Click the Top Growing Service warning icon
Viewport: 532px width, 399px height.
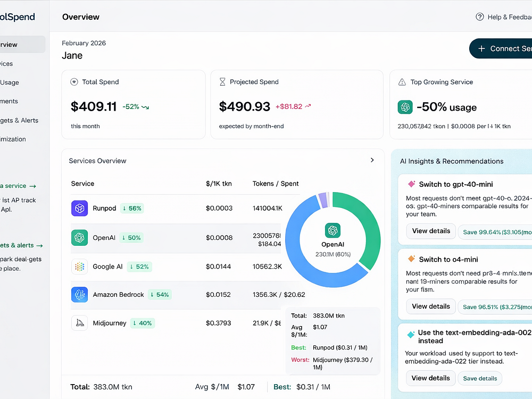point(402,82)
